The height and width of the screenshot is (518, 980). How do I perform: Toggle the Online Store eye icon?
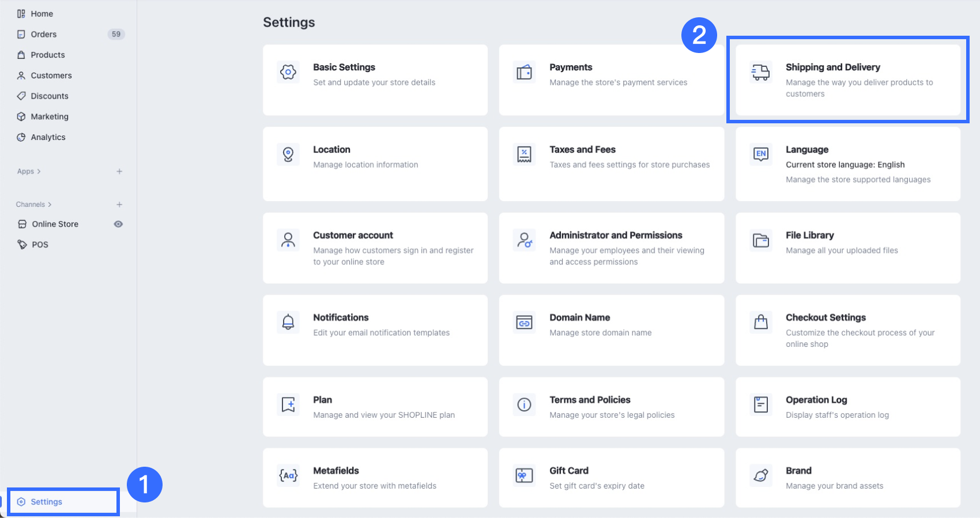point(118,224)
